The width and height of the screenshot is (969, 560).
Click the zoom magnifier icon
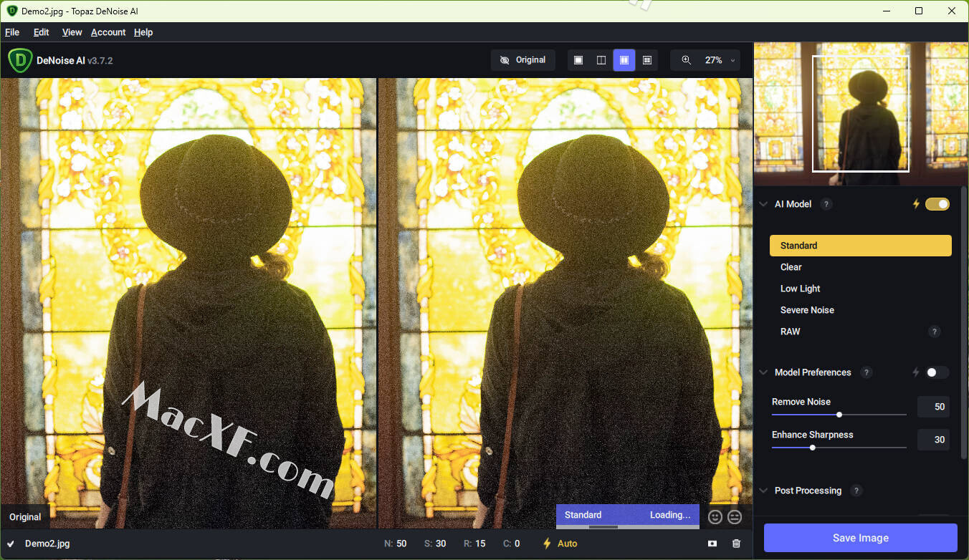coord(686,60)
